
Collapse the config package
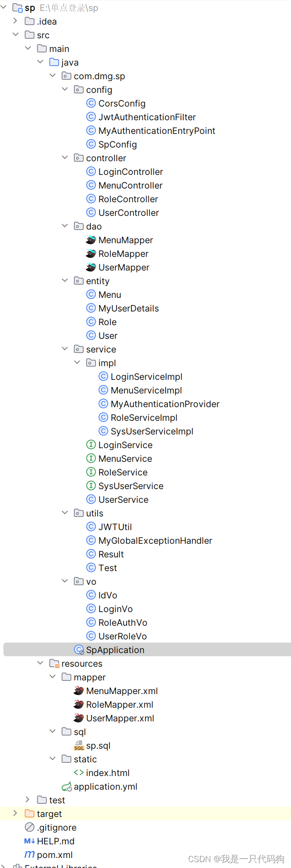point(65,89)
